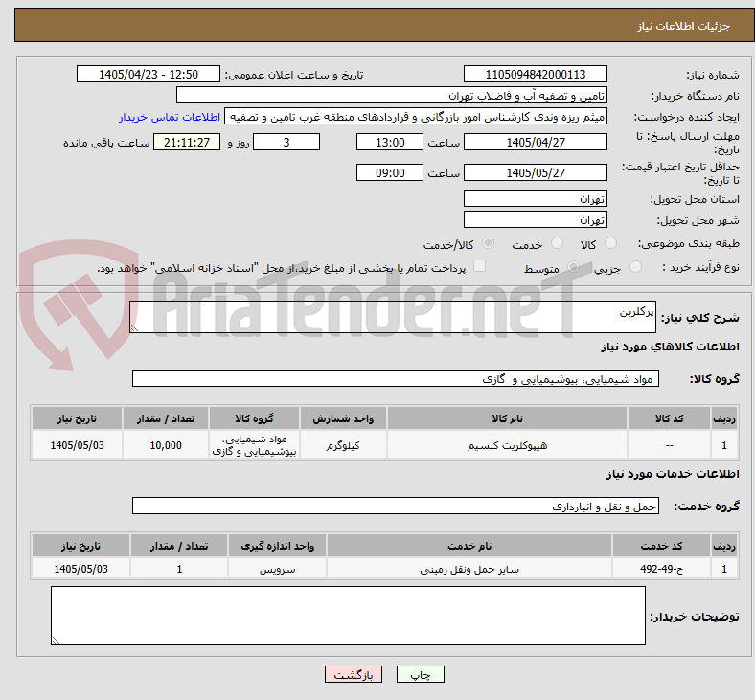755x700 pixels.
Task: Click the buyer organization name field
Action: [x=392, y=95]
